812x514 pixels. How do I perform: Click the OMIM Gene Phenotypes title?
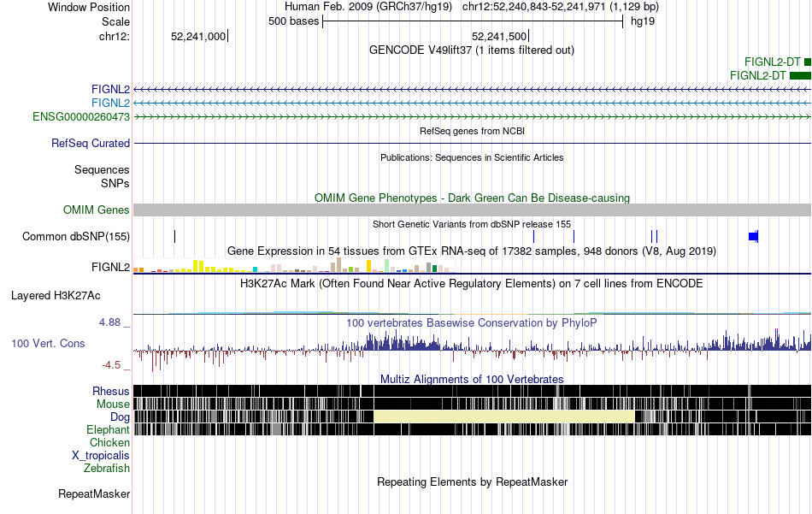pos(472,198)
